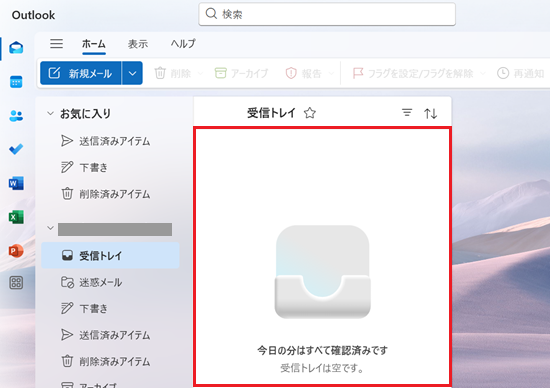Image resolution: width=550 pixels, height=388 pixels.
Task: Click the 検索 search box
Action: point(327,14)
